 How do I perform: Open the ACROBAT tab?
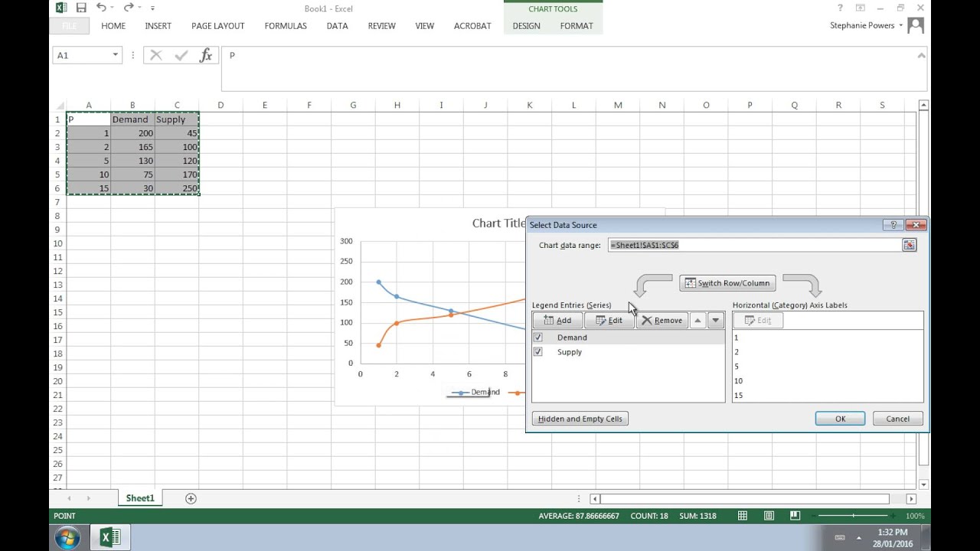pos(472,26)
